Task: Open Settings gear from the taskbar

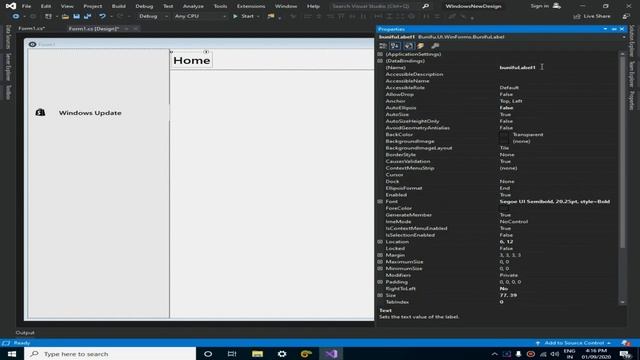Action: [x=282, y=353]
